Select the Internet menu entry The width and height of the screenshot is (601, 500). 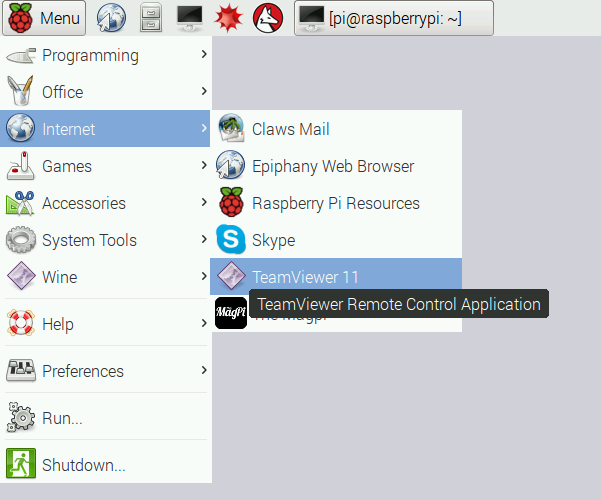tap(105, 128)
